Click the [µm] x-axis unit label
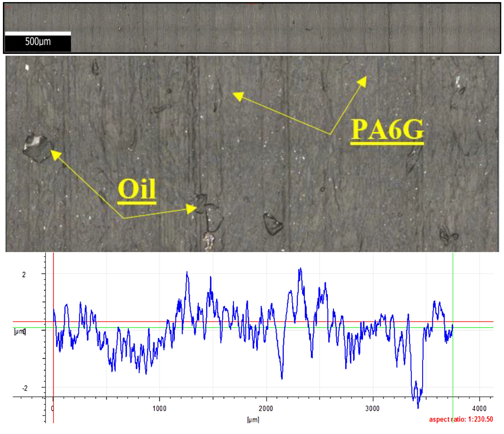 click(x=253, y=420)
